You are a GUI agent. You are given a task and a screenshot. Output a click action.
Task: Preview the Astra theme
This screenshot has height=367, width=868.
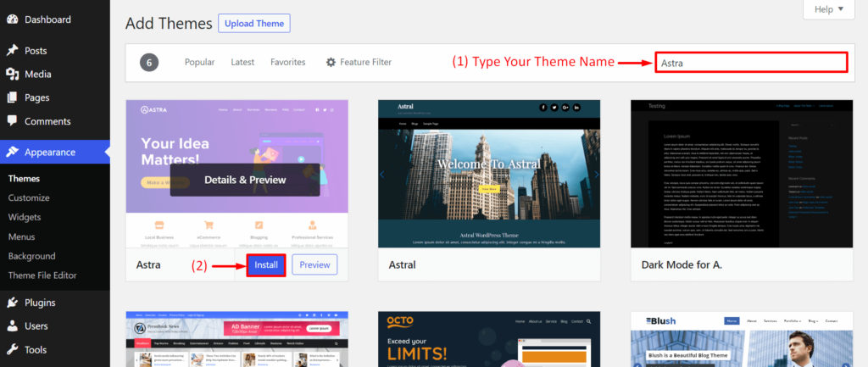coord(314,264)
